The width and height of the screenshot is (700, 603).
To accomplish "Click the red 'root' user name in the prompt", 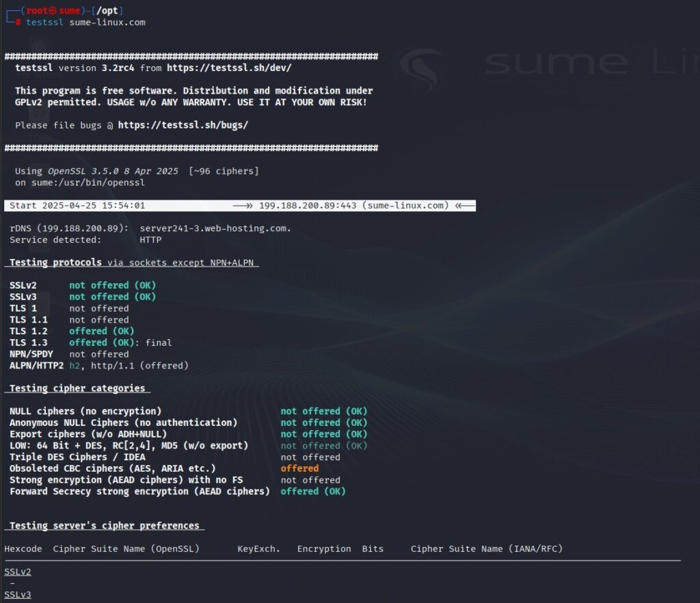I will coord(38,10).
